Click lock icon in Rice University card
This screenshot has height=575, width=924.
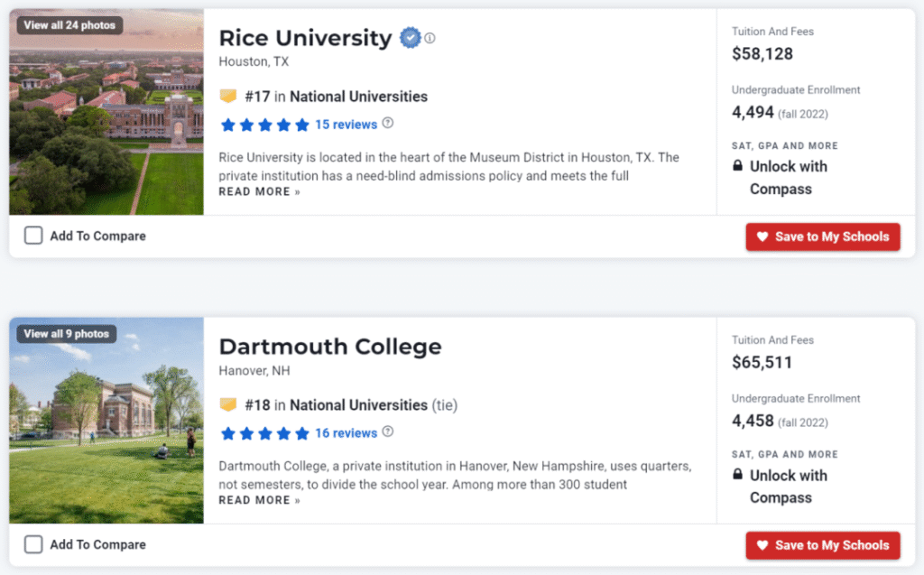(738, 166)
